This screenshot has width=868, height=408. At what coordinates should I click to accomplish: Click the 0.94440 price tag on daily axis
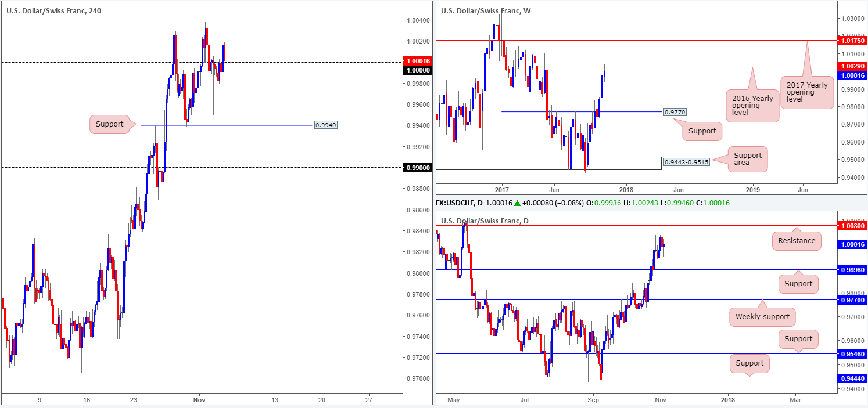[x=851, y=378]
